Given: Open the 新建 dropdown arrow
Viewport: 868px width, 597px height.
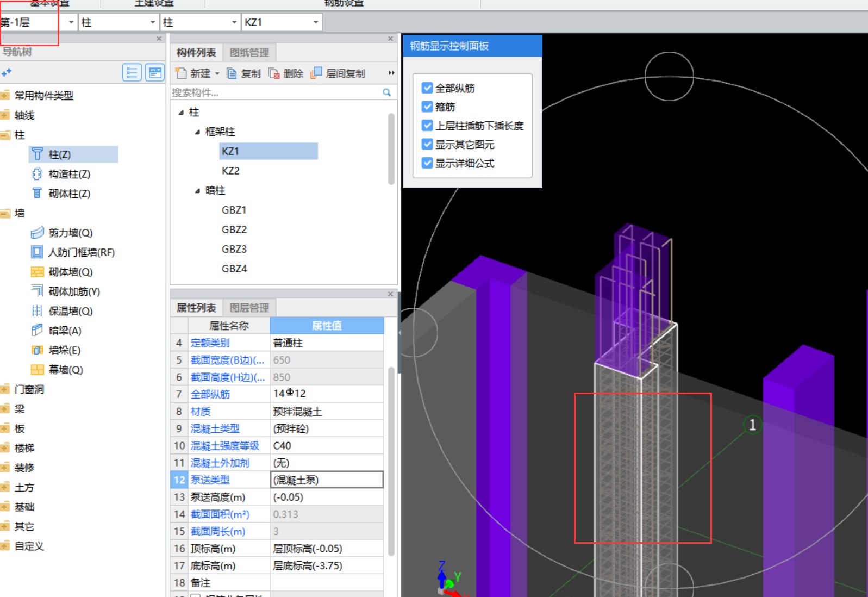Looking at the screenshot, I should (217, 73).
